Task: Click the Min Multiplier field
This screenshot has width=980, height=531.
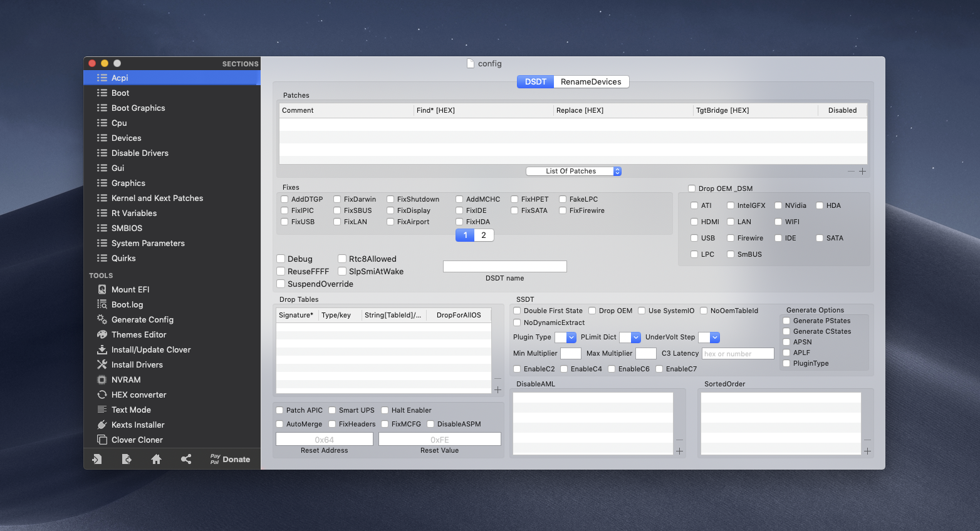Action: pyautogui.click(x=571, y=354)
